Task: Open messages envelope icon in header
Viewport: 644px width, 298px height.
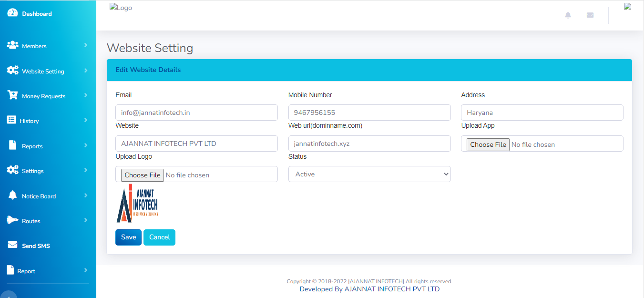Action: [590, 15]
